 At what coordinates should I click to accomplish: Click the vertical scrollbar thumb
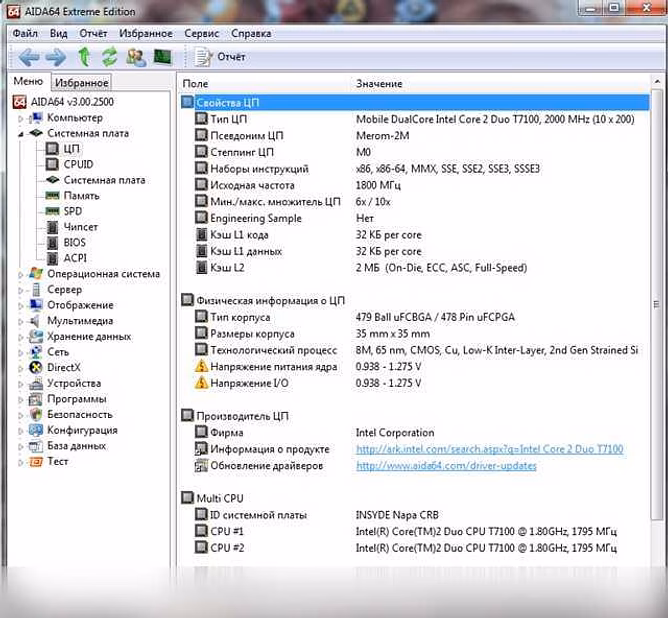657,303
